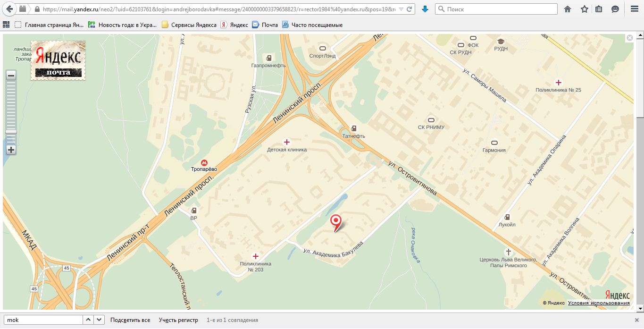Toggle 'Подсветить все' in find bar
The width and height of the screenshot is (644, 329).
130,320
